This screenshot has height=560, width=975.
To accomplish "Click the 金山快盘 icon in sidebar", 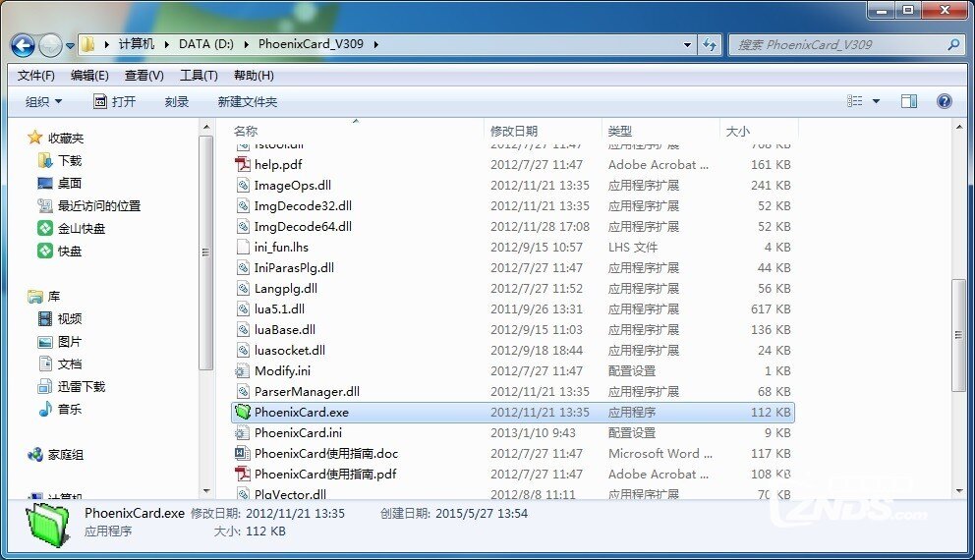I will tap(45, 228).
